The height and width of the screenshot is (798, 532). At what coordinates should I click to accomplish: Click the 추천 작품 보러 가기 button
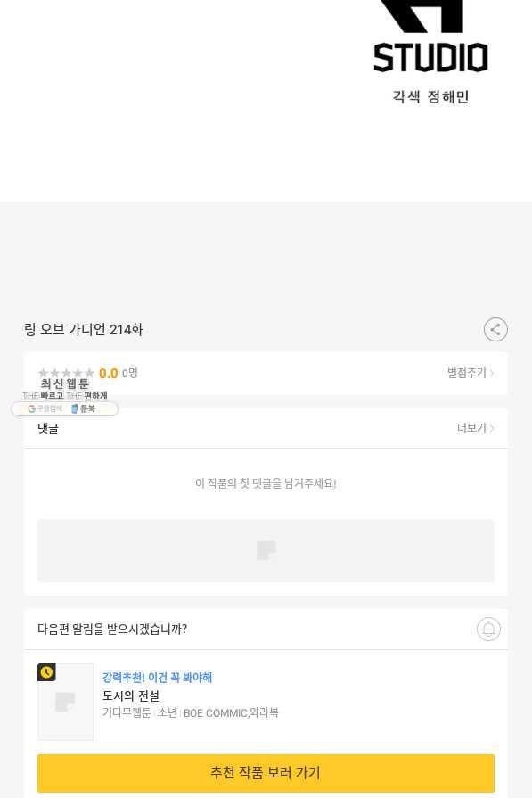pyautogui.click(x=266, y=773)
